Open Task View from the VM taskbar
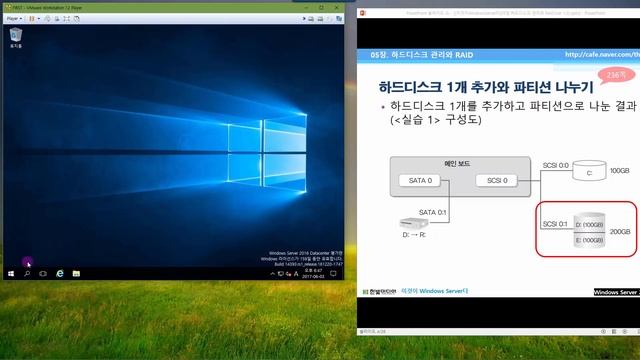This screenshot has height=360, width=640. [43, 273]
